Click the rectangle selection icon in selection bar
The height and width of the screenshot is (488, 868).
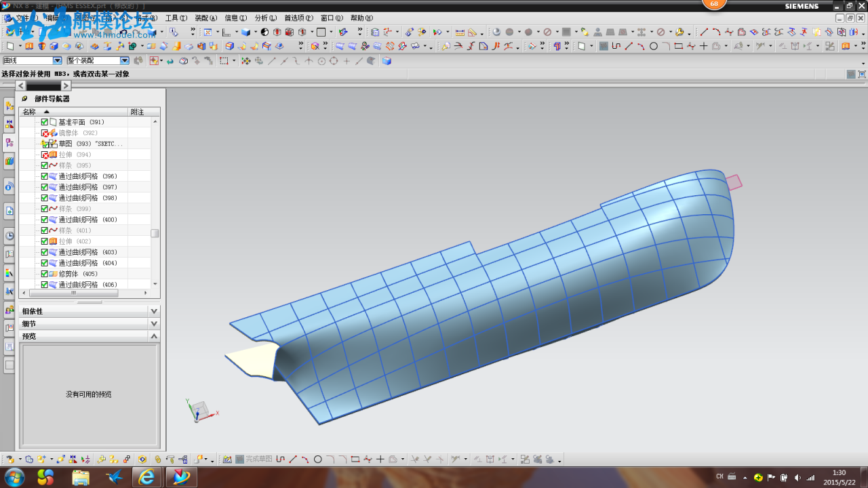223,60
